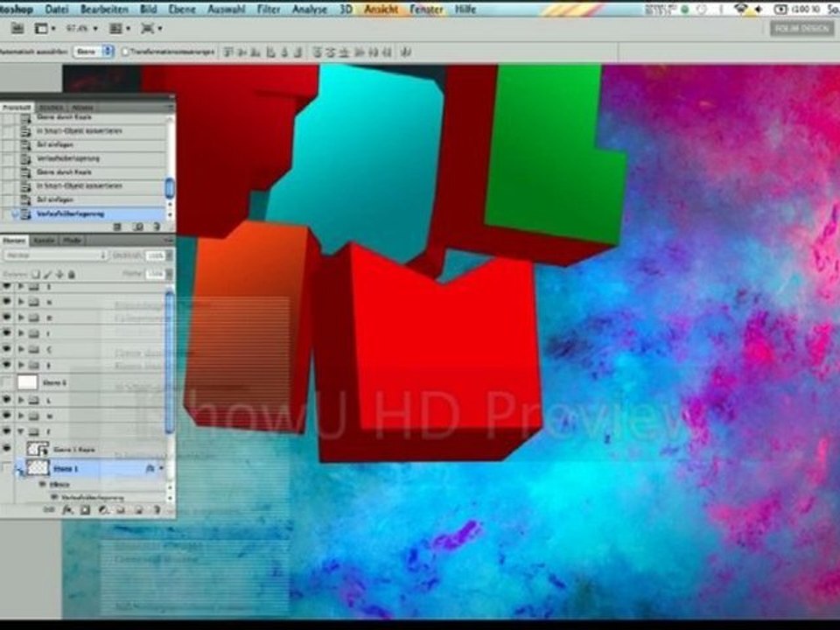Show the hidden Ebene 6 layer
The height and width of the screenshot is (630, 840).
click(7, 382)
